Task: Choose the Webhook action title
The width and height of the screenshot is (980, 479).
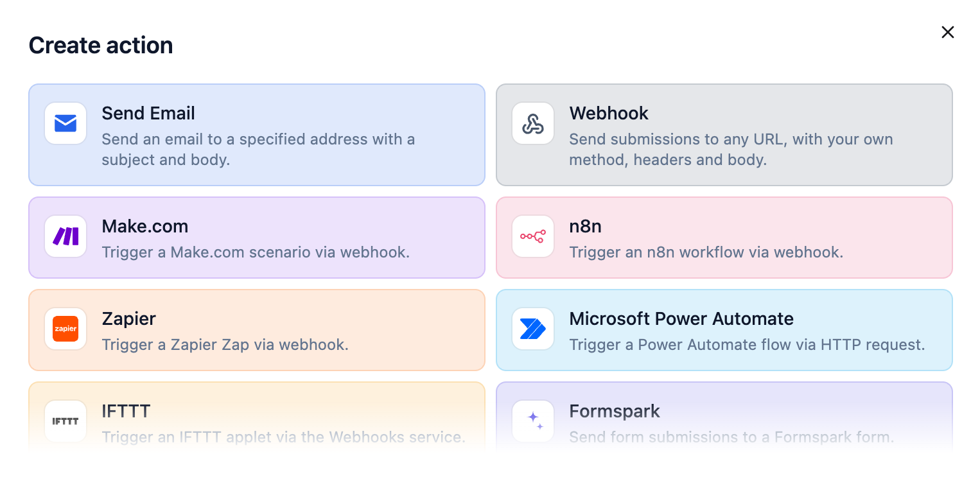Action: click(609, 114)
